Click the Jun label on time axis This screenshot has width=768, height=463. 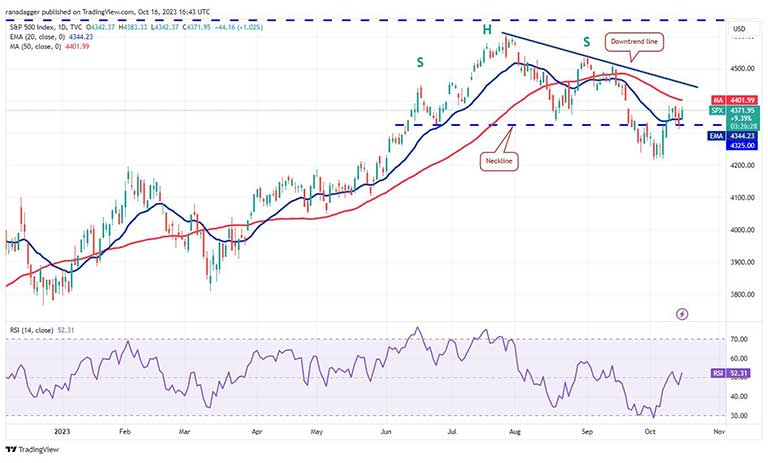(x=386, y=432)
